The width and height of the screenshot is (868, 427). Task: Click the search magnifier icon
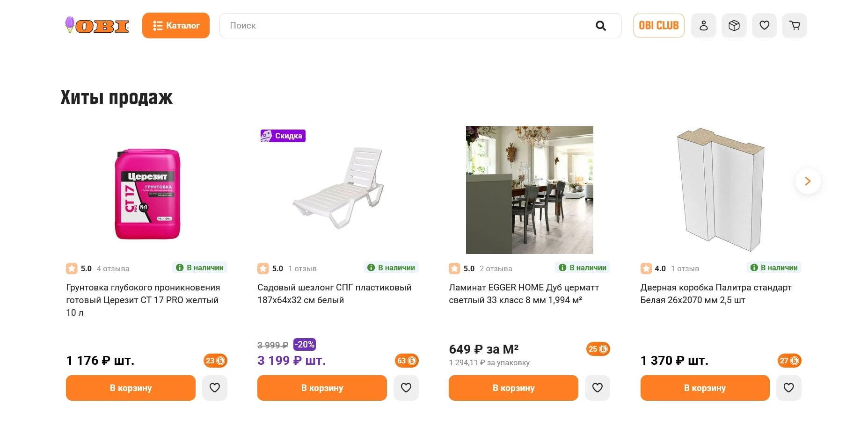click(x=601, y=26)
